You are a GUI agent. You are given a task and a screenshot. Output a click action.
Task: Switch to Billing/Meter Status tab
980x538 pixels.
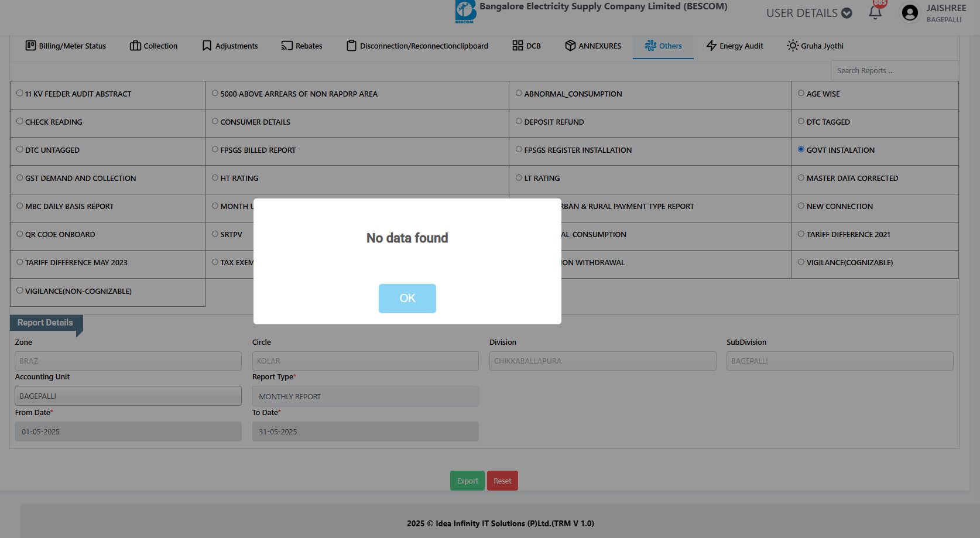pyautogui.click(x=66, y=46)
